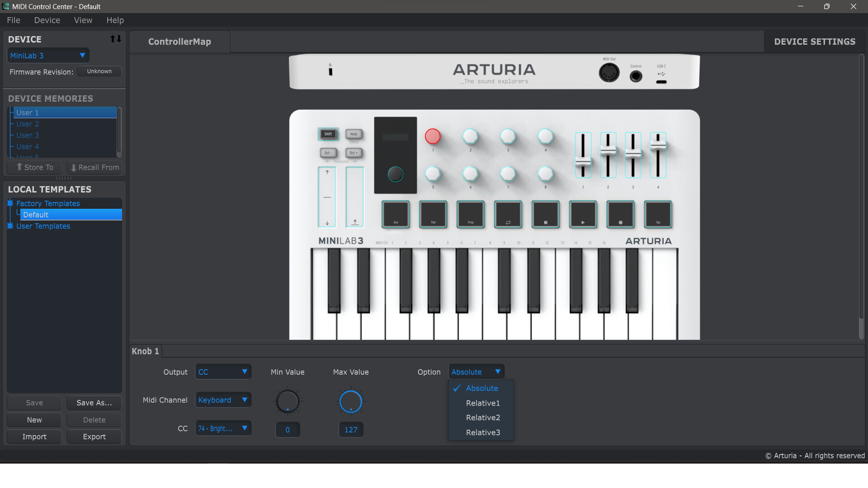
Task: Select the Shift button on the MiniLab
Action: [x=328, y=134]
